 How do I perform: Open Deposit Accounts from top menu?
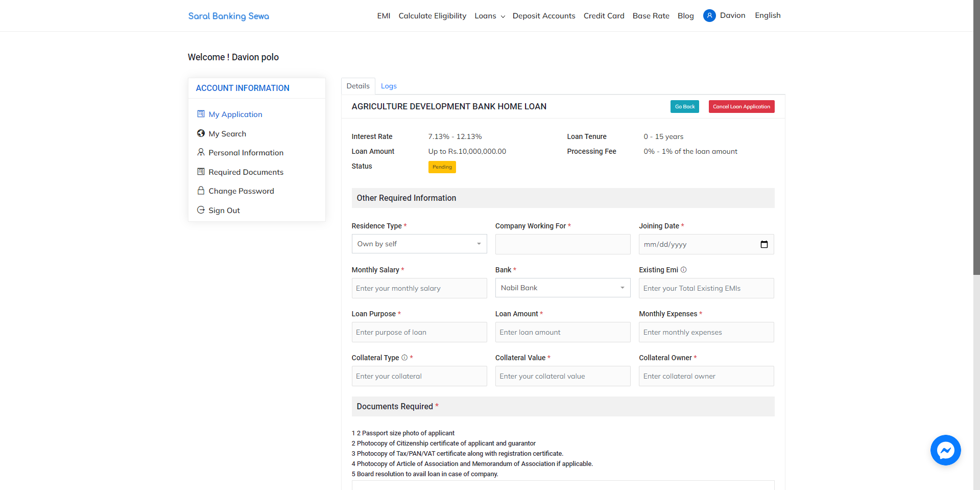544,16
